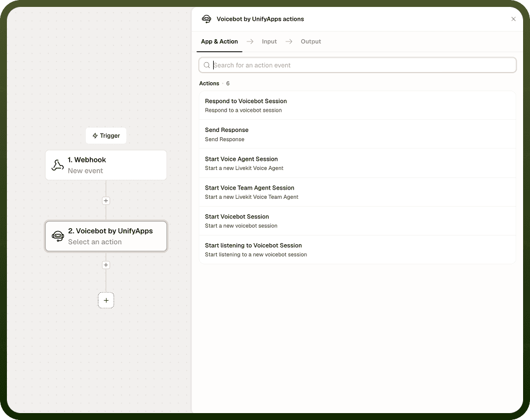This screenshot has width=530, height=420.
Task: Select the 2. Voicebot by UnifyApps node
Action: tap(106, 236)
